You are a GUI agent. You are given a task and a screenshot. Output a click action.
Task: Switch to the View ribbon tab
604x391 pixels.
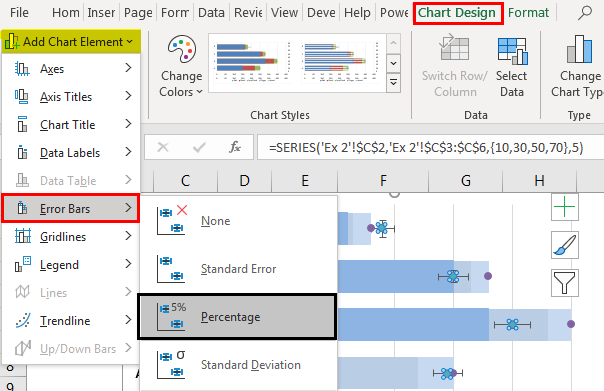coord(284,13)
